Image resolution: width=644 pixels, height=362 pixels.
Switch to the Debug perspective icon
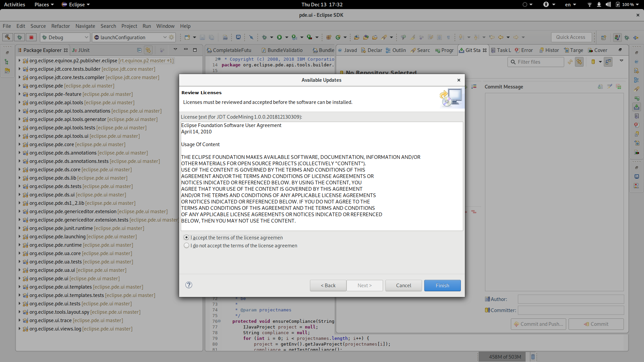tap(627, 37)
